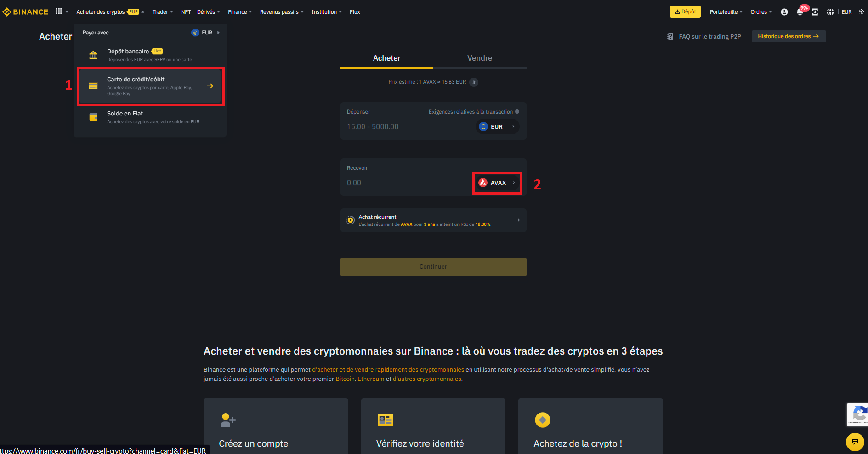Click the recurring purchase clock icon
Image resolution: width=868 pixels, height=454 pixels.
(350, 220)
